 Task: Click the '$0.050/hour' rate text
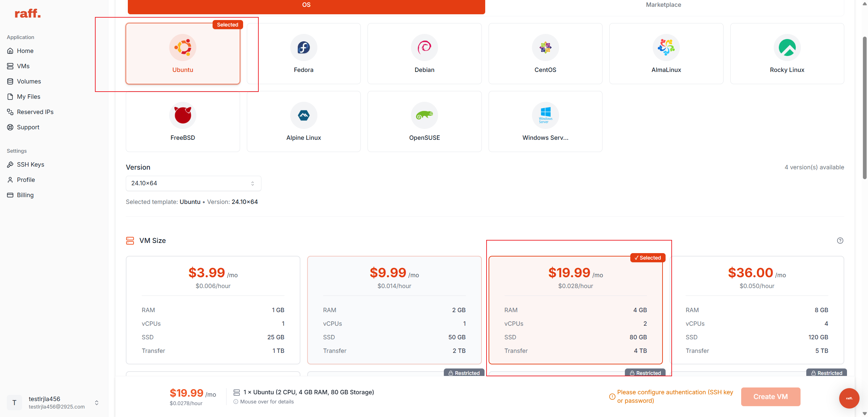(757, 286)
